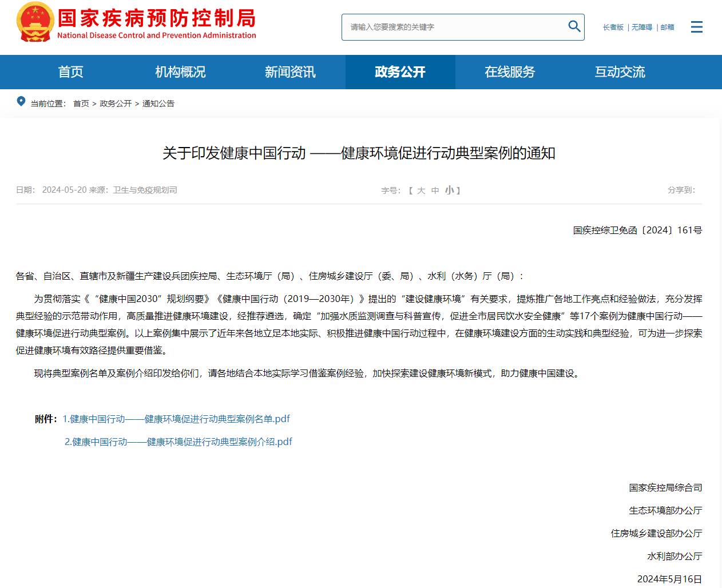
Task: Select 小 font size
Action: coord(449,190)
